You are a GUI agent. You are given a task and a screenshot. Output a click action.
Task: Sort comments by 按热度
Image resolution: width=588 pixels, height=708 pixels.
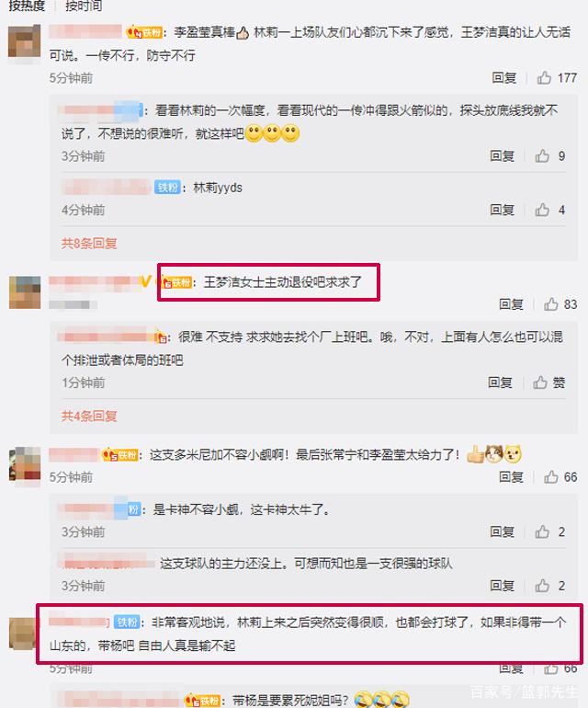[x=27, y=6]
